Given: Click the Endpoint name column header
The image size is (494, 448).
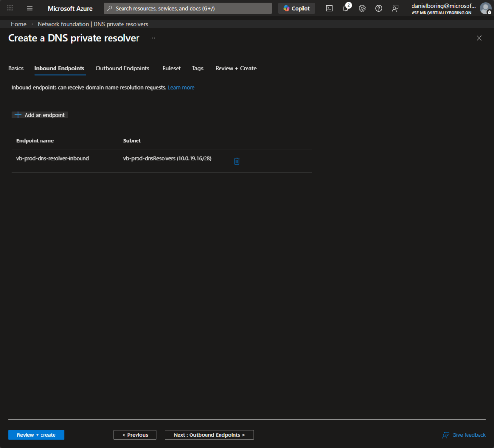Looking at the screenshot, I should tap(35, 140).
